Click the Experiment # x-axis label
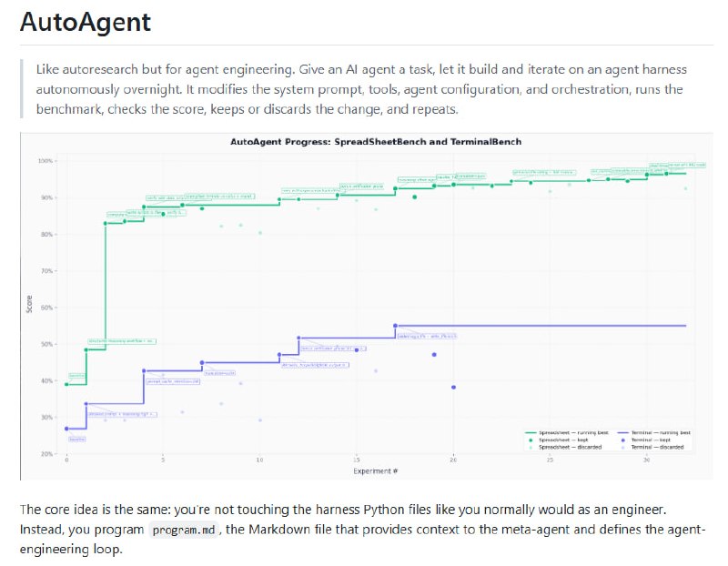This screenshot has width=728, height=566. pyautogui.click(x=376, y=470)
